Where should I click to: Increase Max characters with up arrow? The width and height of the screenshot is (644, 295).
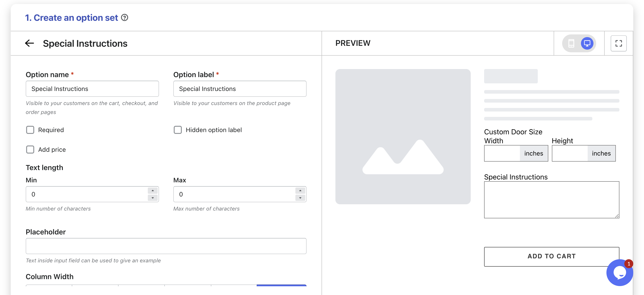(300, 191)
